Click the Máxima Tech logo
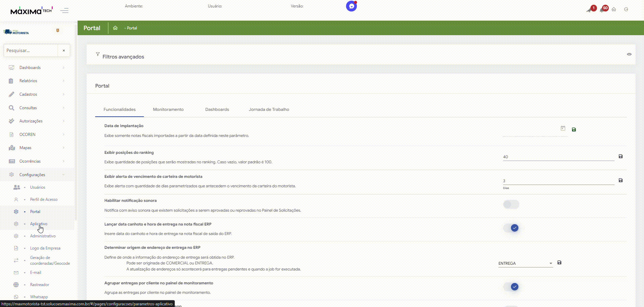This screenshot has height=307, width=644. [31, 10]
